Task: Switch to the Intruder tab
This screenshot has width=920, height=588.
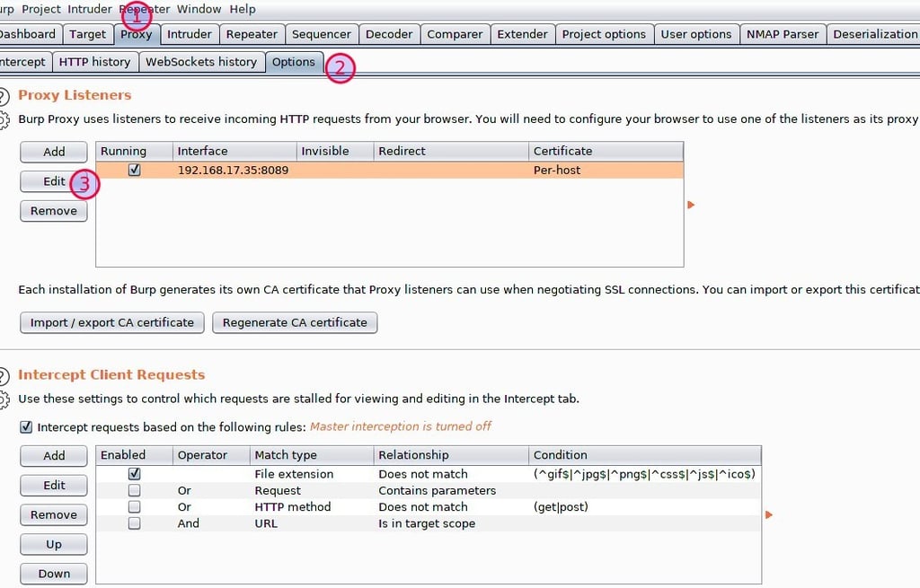Action: (x=189, y=34)
